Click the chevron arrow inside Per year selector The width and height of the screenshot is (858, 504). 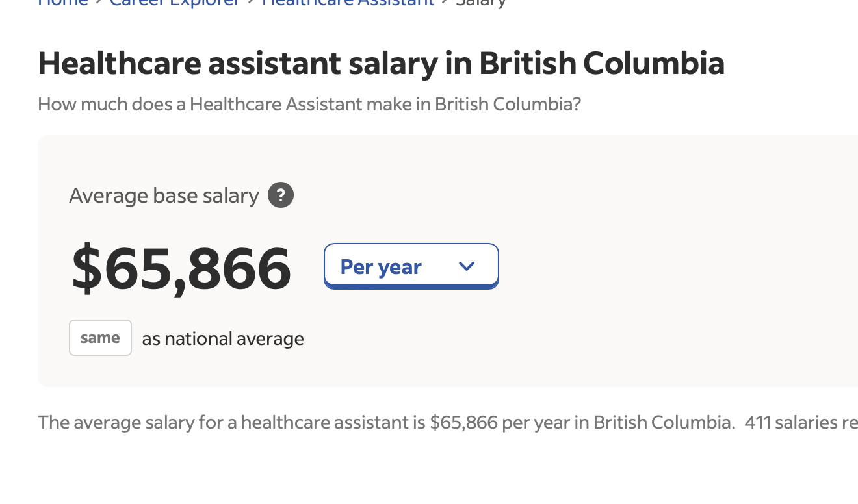coord(467,266)
